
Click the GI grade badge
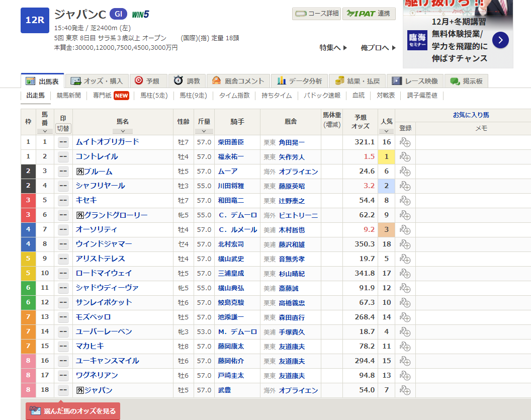118,14
